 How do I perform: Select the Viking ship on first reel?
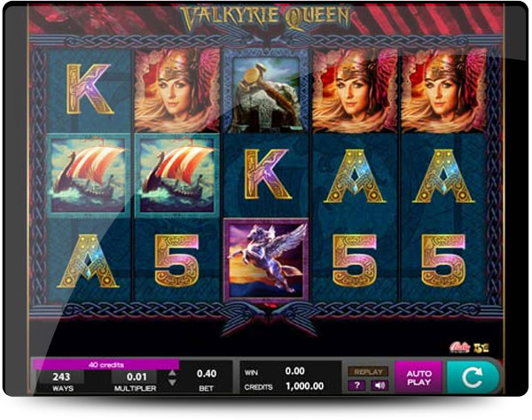pyautogui.click(x=88, y=175)
